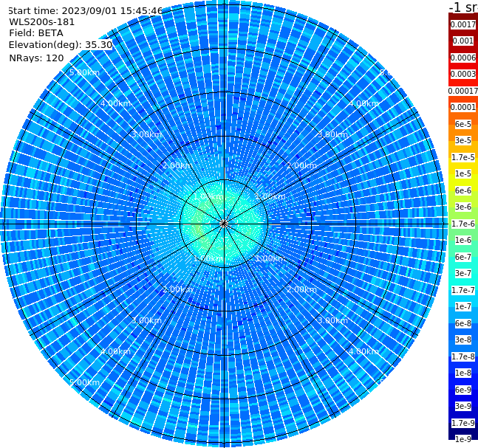478x448 pixels.
Task: Select the 6e-5 colorbar tick label
Action: [463, 124]
